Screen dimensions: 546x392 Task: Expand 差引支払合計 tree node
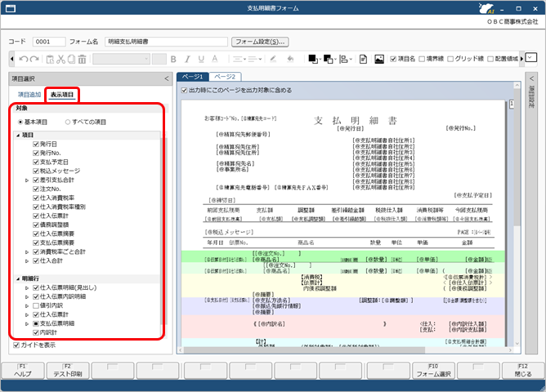(27, 180)
